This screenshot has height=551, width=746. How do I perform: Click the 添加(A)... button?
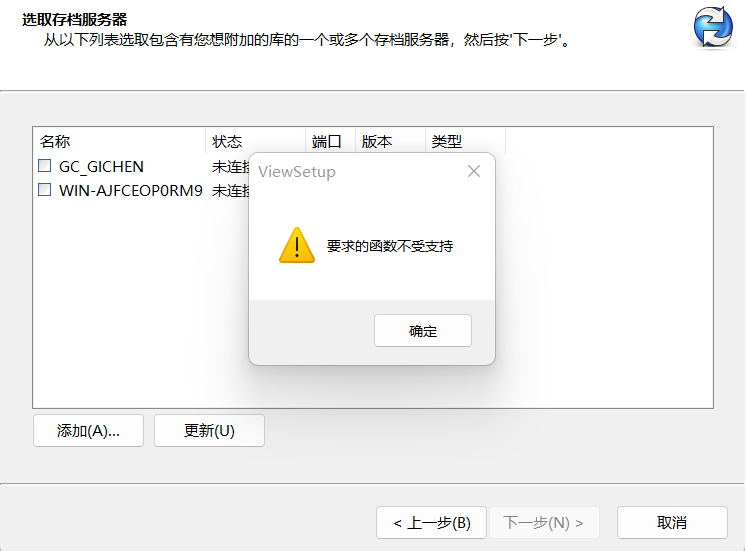click(x=88, y=431)
